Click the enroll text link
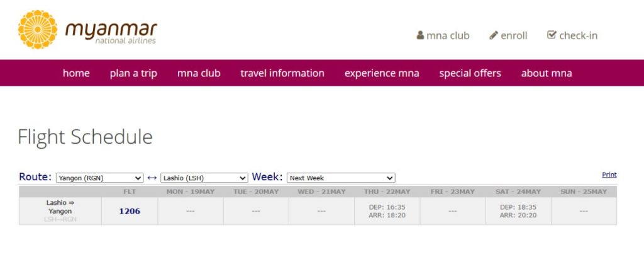Viewport: 644px width, 269px height. pyautogui.click(x=514, y=35)
